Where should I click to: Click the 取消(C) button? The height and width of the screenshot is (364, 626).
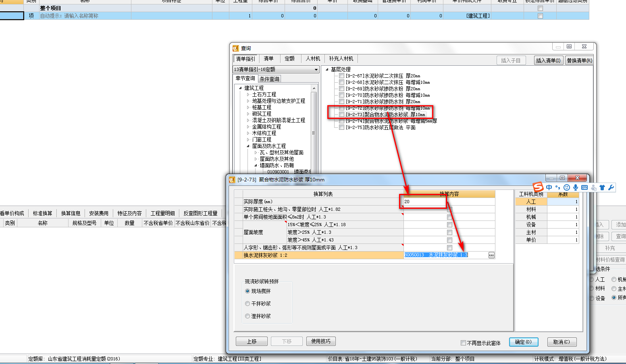(x=562, y=342)
